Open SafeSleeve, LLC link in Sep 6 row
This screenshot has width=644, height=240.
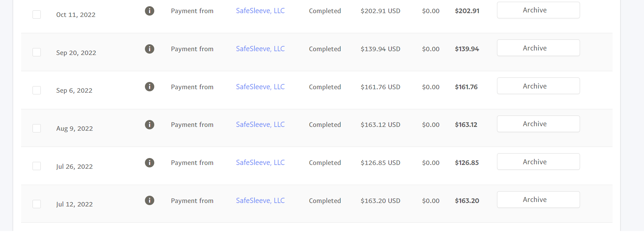coord(260,87)
